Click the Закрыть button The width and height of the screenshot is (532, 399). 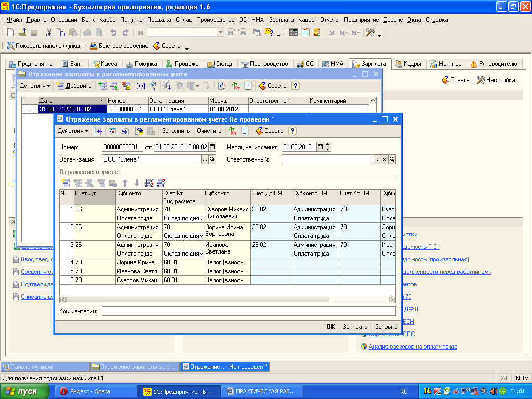pos(386,327)
